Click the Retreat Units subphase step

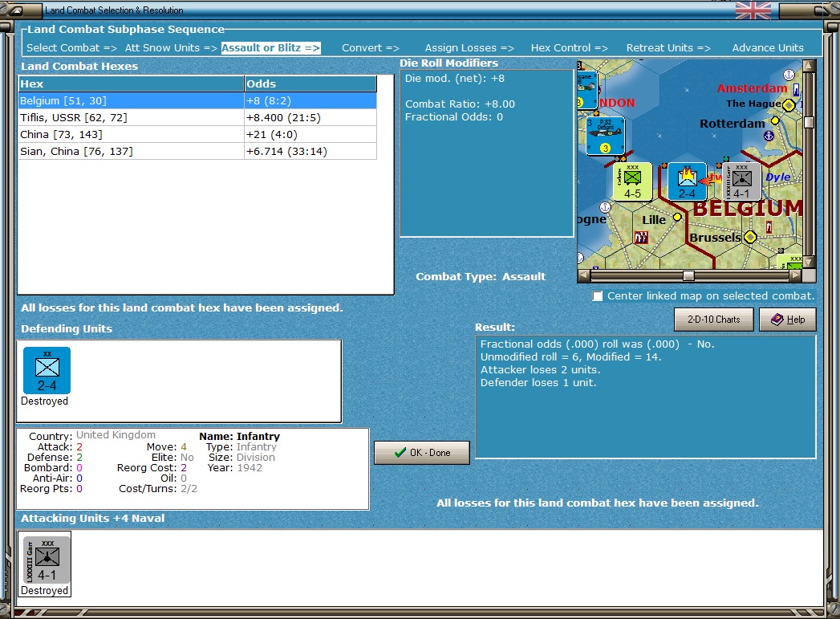pos(668,47)
